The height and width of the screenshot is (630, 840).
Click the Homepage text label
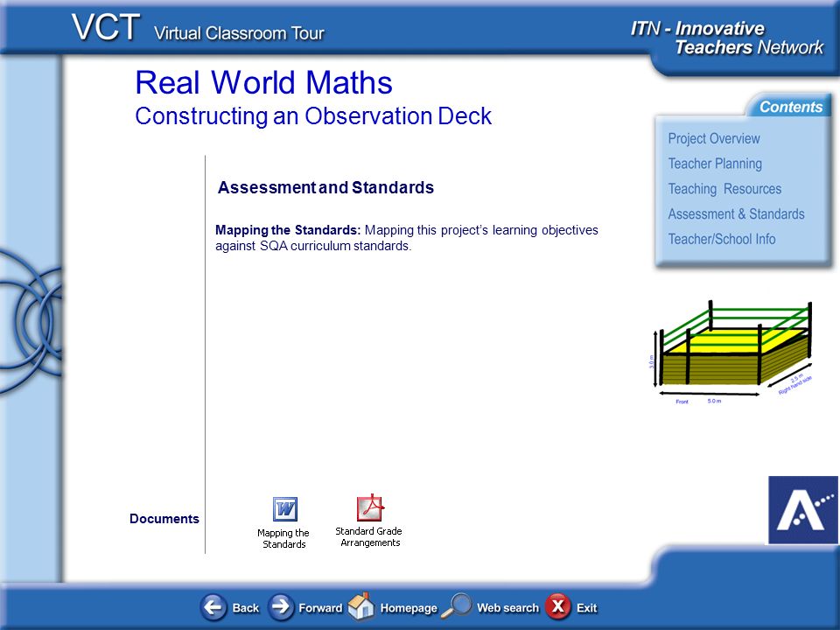point(409,609)
